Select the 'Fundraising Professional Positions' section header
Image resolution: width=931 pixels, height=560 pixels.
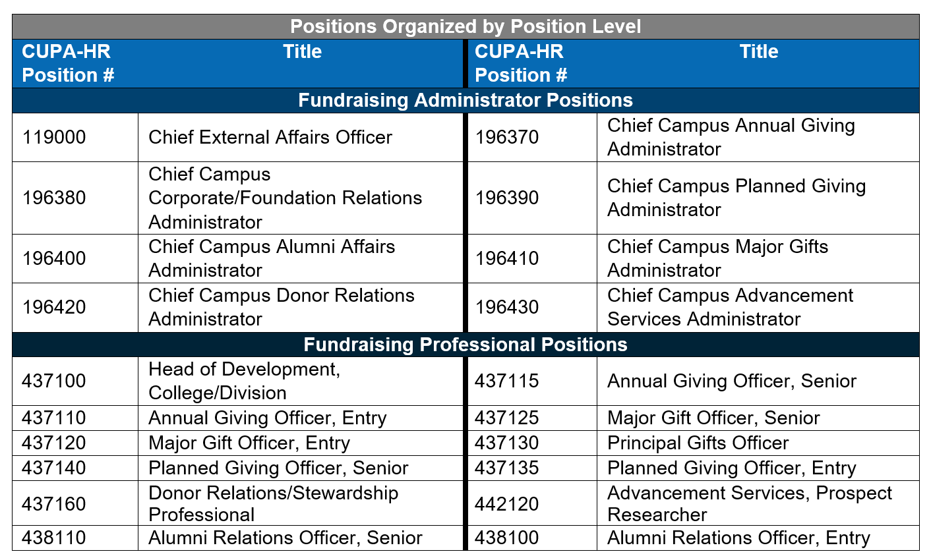[x=465, y=345]
